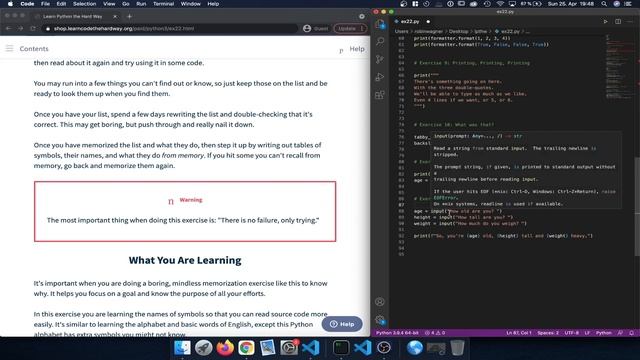This screenshot has height=360, width=640.
Task: Open the Guest profile button
Action: pos(316,29)
